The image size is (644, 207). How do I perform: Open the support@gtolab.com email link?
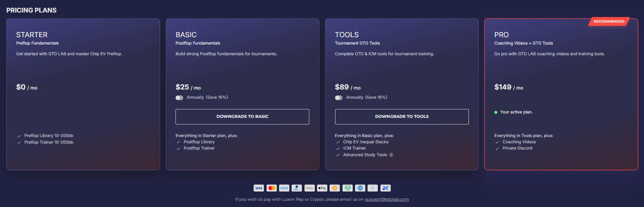tap(387, 199)
